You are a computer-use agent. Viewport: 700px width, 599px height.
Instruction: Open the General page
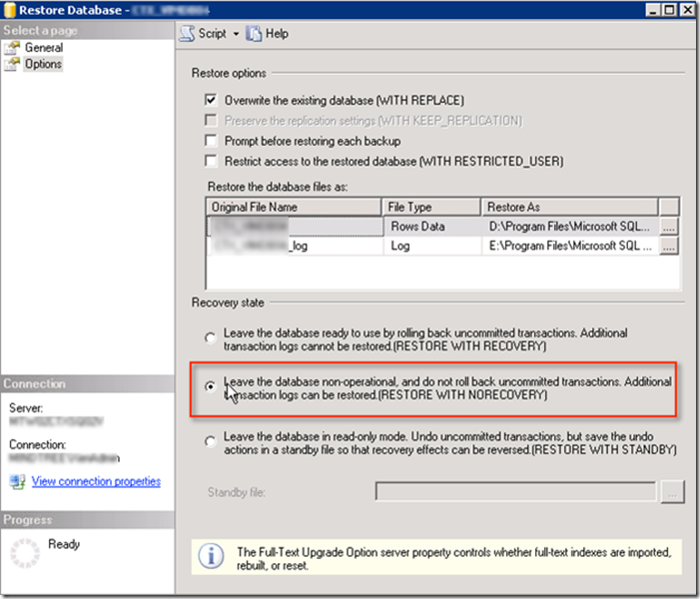pyautogui.click(x=44, y=47)
